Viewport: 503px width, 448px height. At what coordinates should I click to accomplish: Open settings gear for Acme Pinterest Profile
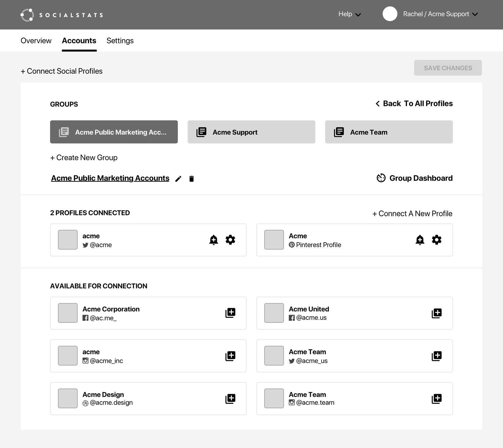pyautogui.click(x=437, y=240)
